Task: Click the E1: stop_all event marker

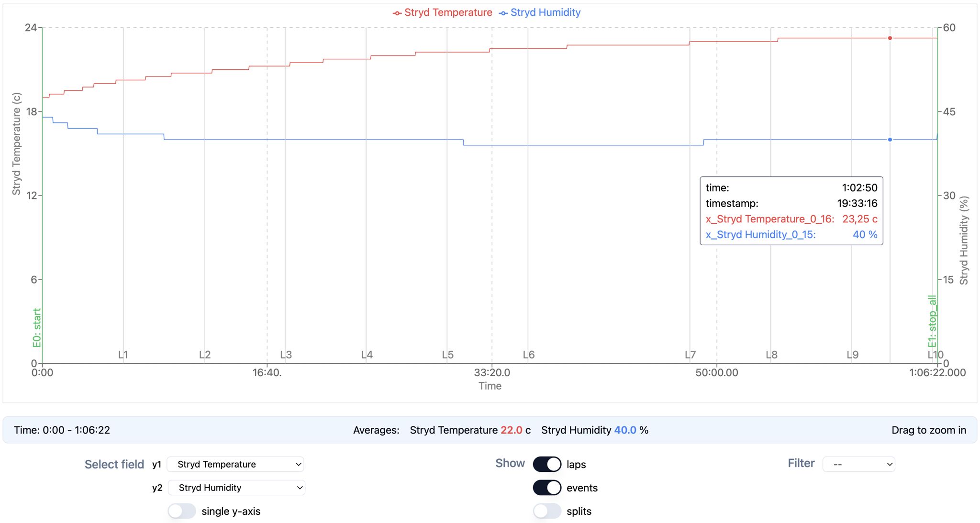Action: [x=932, y=321]
